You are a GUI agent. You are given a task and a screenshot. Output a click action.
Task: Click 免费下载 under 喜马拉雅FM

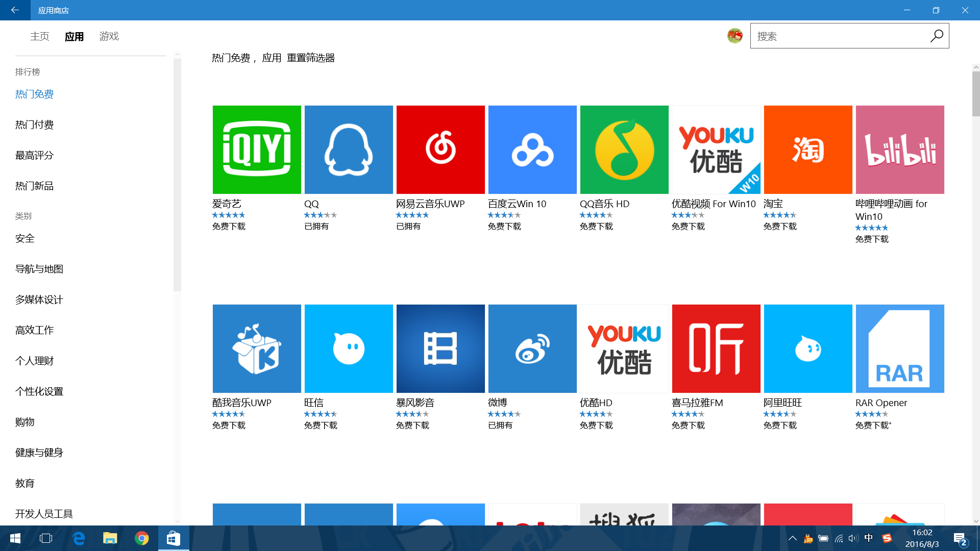(x=689, y=425)
